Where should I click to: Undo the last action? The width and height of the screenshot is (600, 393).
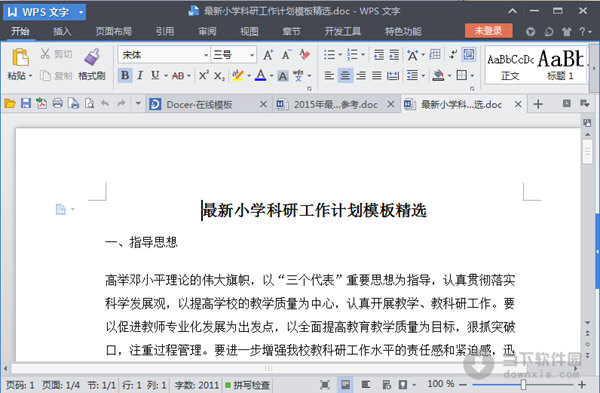pos(105,103)
